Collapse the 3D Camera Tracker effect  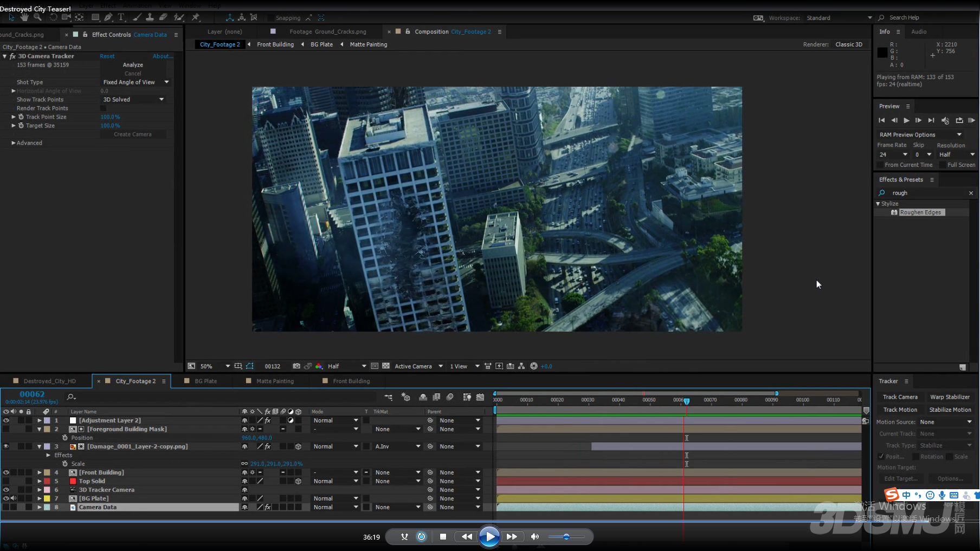pyautogui.click(x=5, y=56)
